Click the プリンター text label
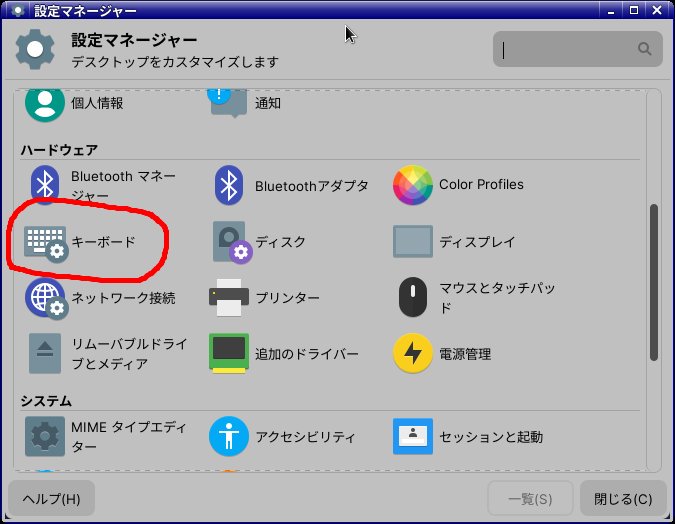 (x=288, y=298)
